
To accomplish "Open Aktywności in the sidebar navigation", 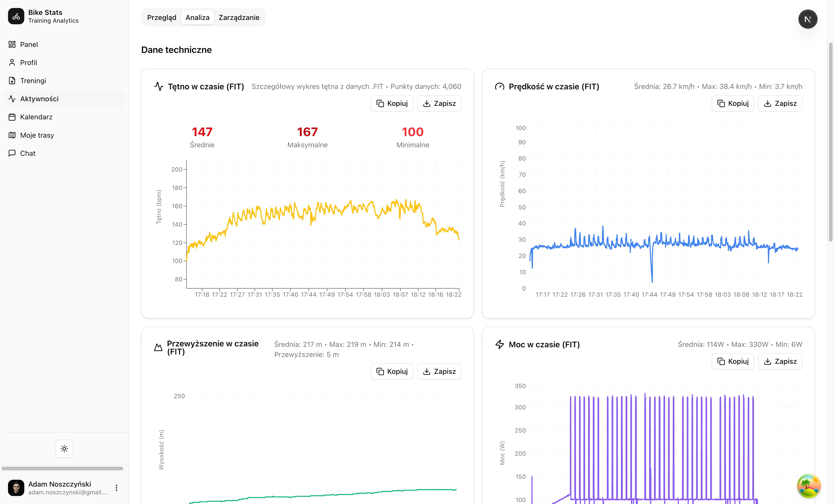I will click(39, 99).
